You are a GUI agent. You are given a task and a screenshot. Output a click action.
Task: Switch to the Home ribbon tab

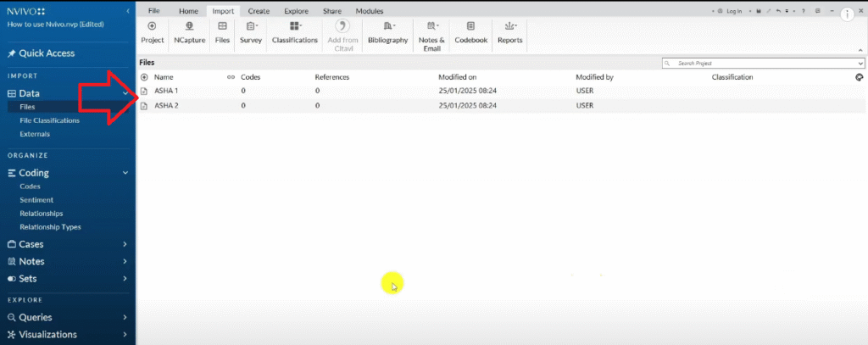point(188,11)
